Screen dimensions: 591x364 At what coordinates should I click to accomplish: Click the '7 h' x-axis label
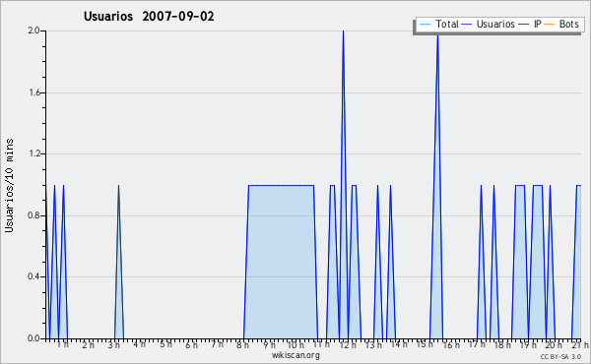(x=217, y=344)
